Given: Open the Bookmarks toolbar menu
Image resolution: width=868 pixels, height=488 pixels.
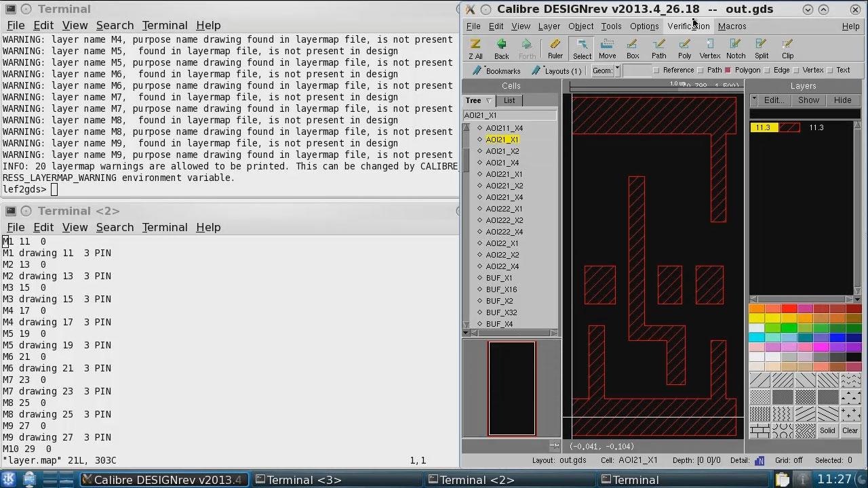Looking at the screenshot, I should tap(496, 70).
